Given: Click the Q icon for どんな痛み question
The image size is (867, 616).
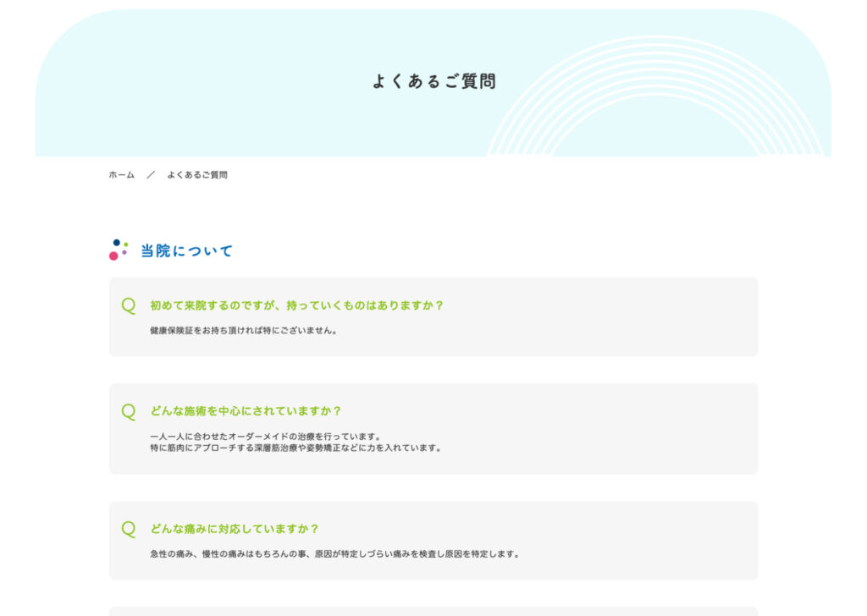Looking at the screenshot, I should coord(129,529).
